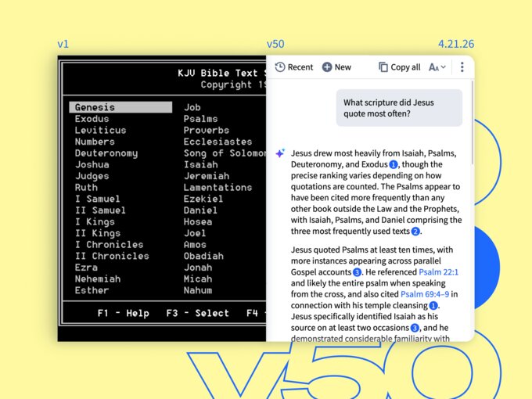The height and width of the screenshot is (399, 532).
Task: Click the AI sparkle icon beside answer
Action: tap(280, 153)
